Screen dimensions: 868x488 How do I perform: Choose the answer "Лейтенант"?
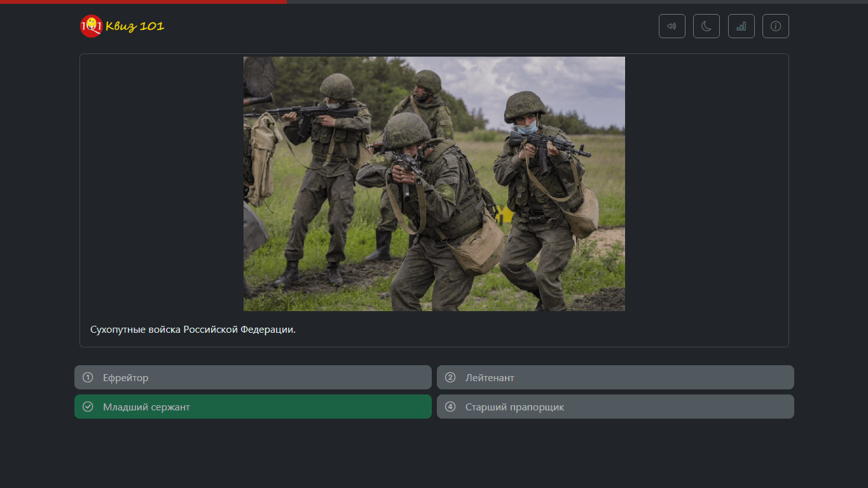[615, 377]
